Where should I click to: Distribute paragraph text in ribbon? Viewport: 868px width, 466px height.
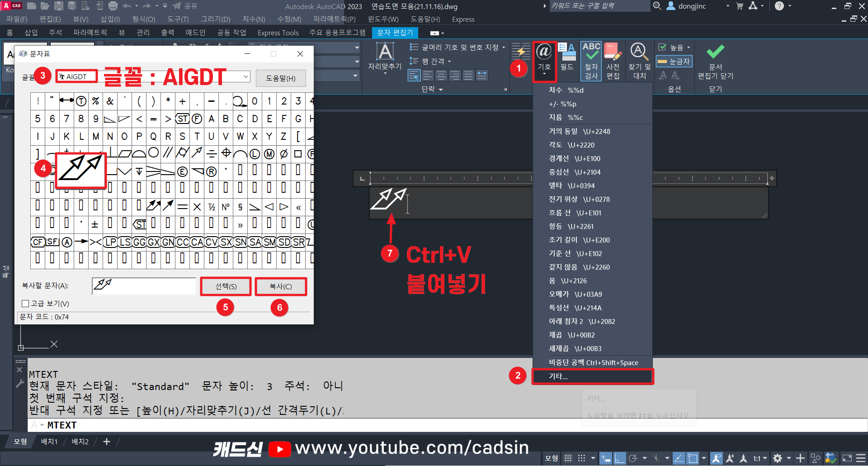tap(482, 75)
